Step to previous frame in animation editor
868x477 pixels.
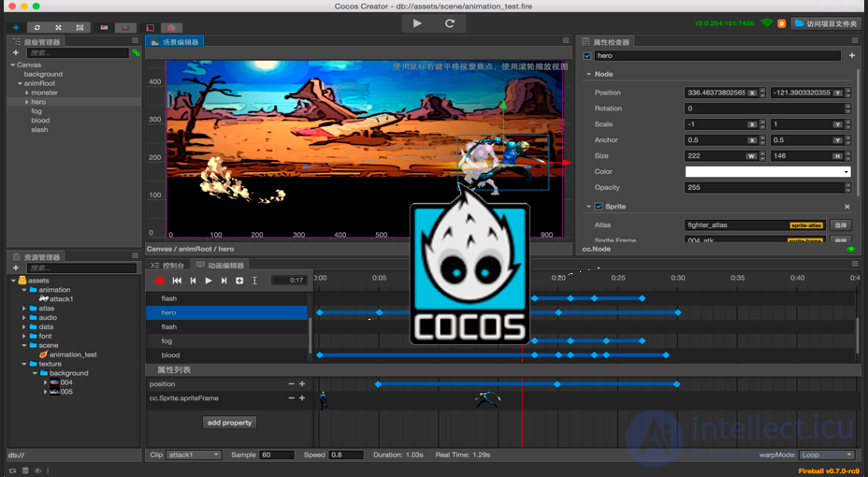pos(193,281)
